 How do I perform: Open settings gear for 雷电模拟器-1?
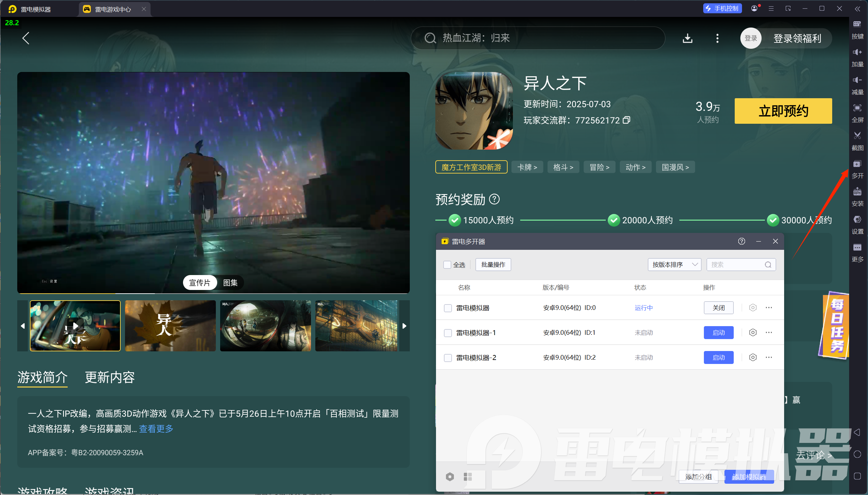point(753,332)
